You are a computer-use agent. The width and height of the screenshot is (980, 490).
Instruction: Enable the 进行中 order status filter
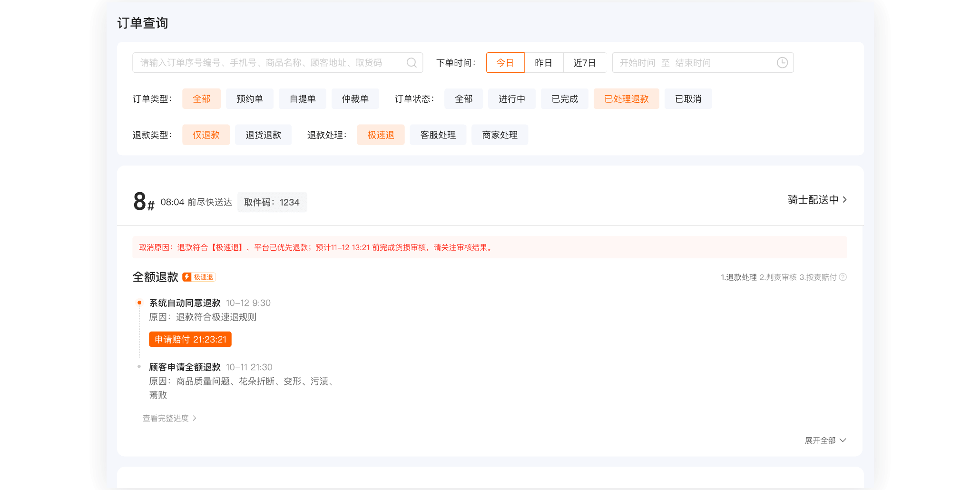pyautogui.click(x=511, y=98)
